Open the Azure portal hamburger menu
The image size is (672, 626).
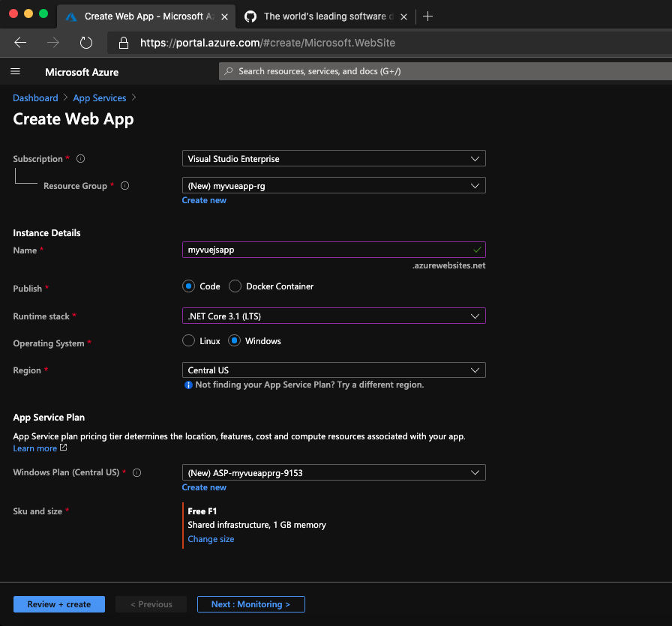click(16, 71)
